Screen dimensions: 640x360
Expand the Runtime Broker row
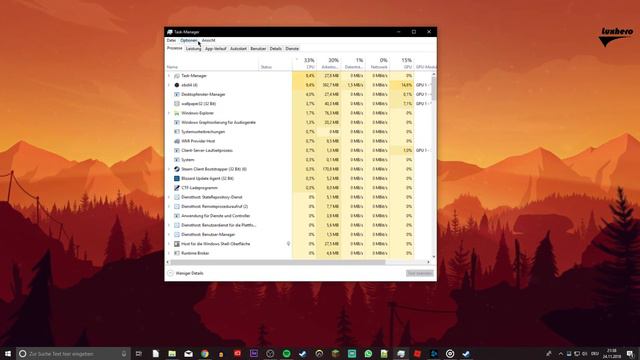(169, 253)
